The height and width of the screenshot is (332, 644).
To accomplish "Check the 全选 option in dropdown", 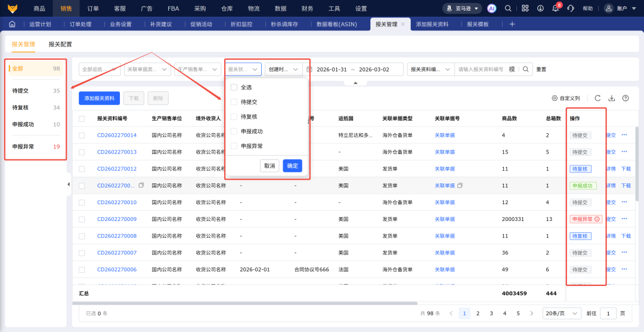I will point(234,87).
